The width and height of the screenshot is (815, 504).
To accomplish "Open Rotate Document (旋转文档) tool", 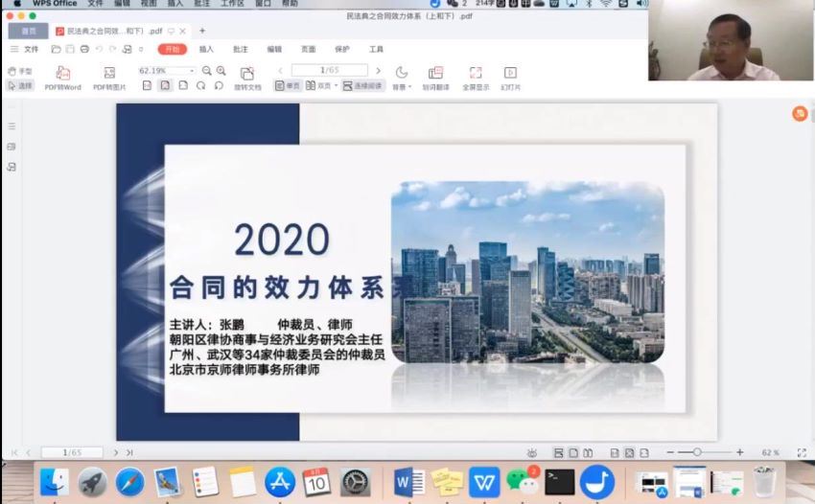I will click(247, 78).
